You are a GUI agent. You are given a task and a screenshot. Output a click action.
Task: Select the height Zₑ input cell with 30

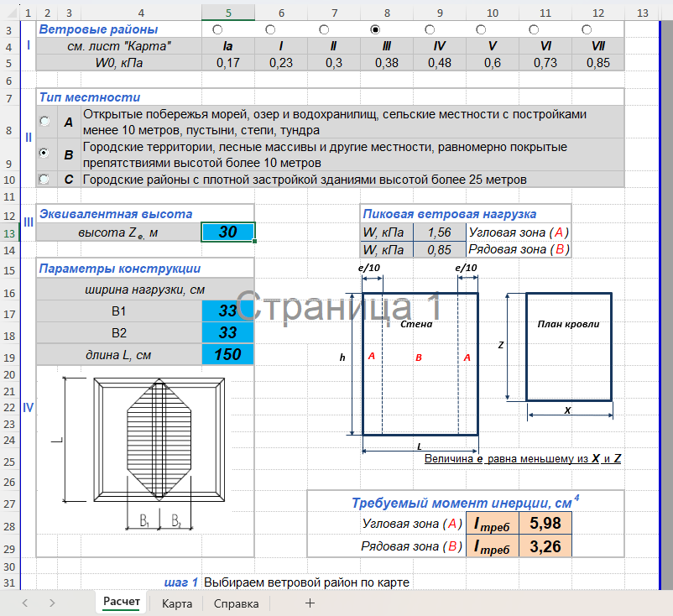point(228,232)
